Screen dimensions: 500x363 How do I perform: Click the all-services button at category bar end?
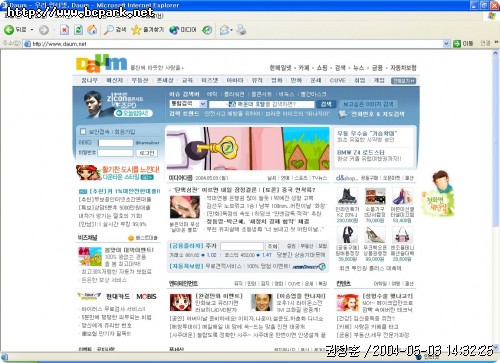tap(404, 81)
